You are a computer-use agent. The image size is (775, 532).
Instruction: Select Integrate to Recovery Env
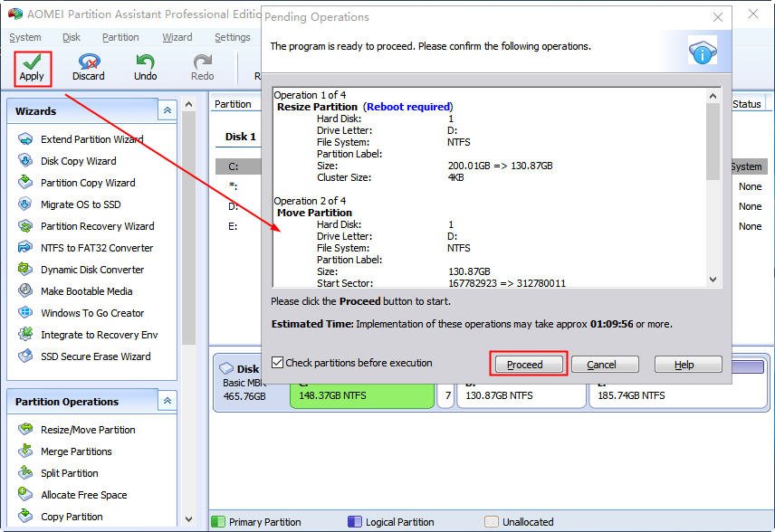88,335
